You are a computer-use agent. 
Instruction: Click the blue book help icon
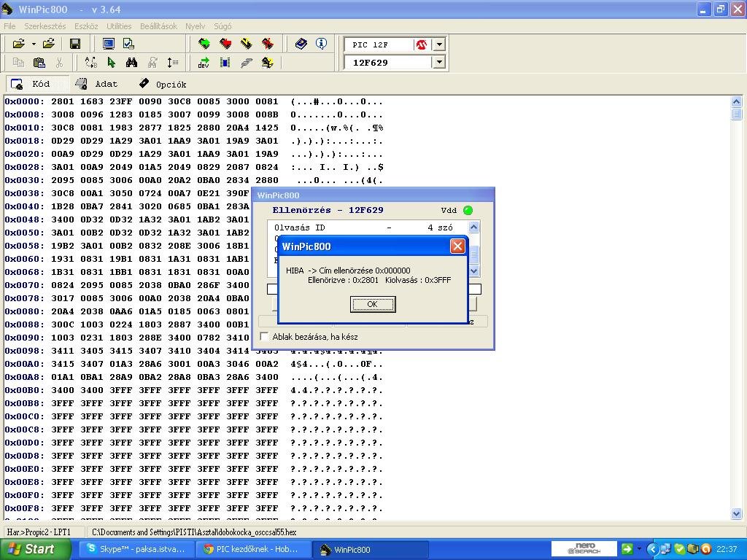pos(301,44)
